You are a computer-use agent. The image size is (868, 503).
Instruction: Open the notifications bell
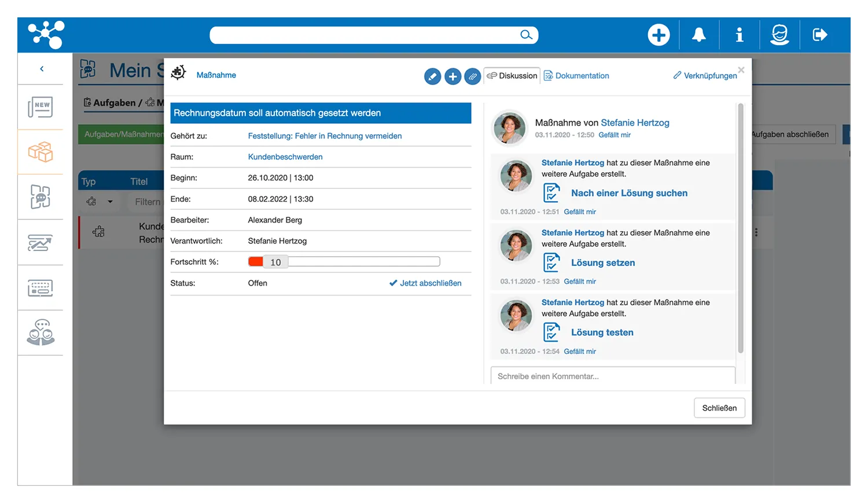[x=699, y=35]
